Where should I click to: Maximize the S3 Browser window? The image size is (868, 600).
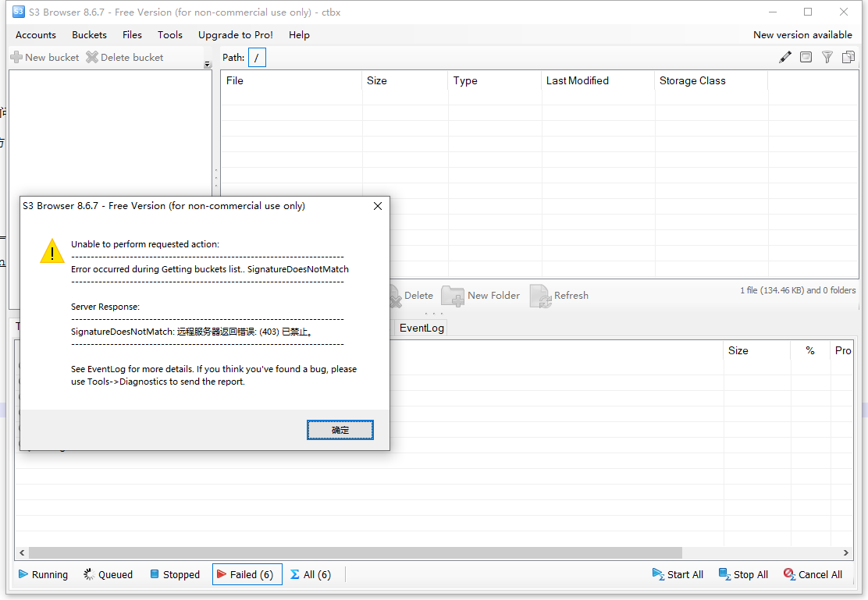click(x=808, y=12)
